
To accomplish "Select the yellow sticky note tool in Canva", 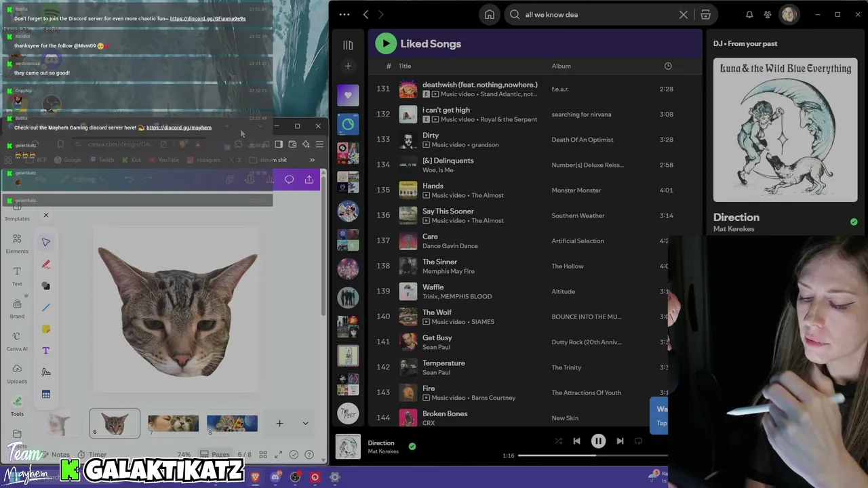I will tap(46, 329).
